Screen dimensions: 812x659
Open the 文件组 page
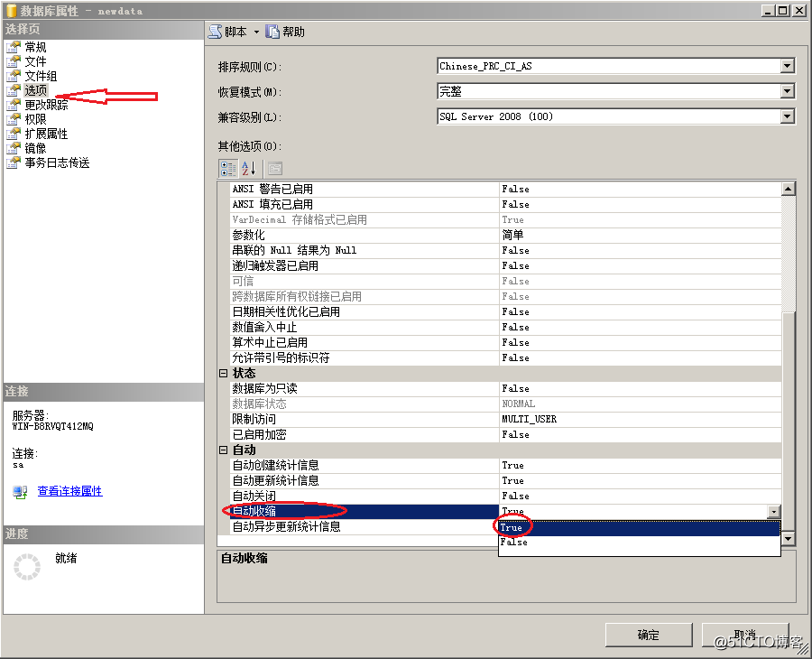(41, 76)
